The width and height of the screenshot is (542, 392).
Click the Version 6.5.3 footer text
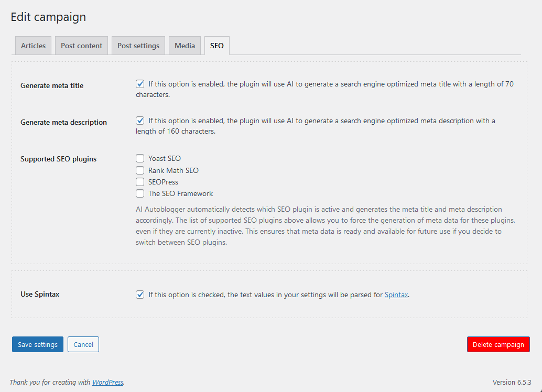[512, 383]
